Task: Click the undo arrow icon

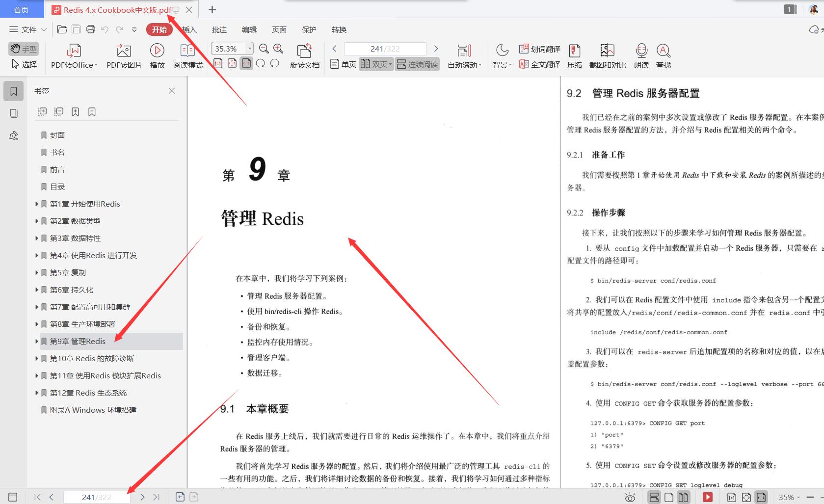Action: coord(105,29)
